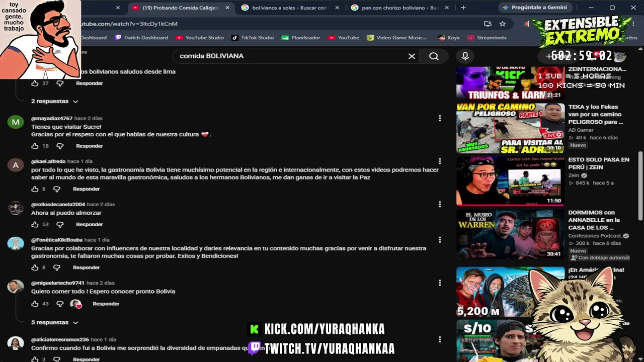Close the Probando Comida Callejera tab
Viewport: 644px width, 362px height.
tap(227, 8)
